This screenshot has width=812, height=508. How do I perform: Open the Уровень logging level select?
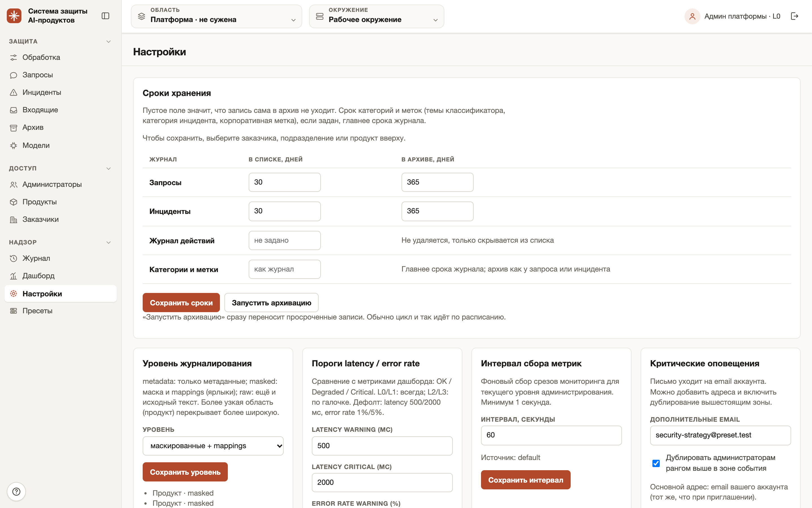pyautogui.click(x=213, y=446)
